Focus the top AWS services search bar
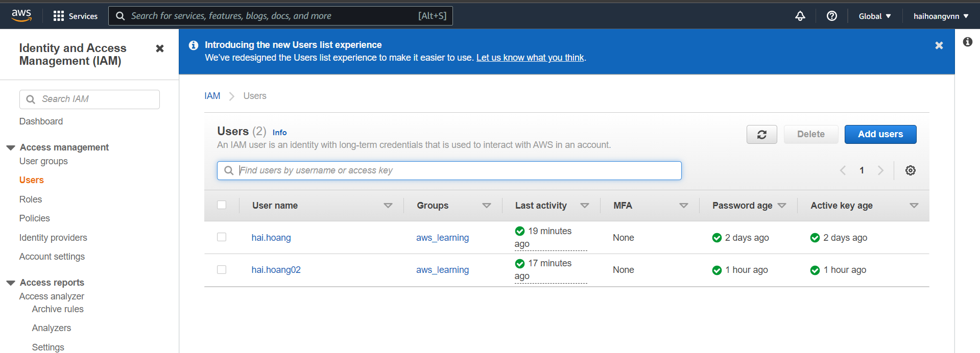Viewport: 980px width, 353px height. point(280,16)
